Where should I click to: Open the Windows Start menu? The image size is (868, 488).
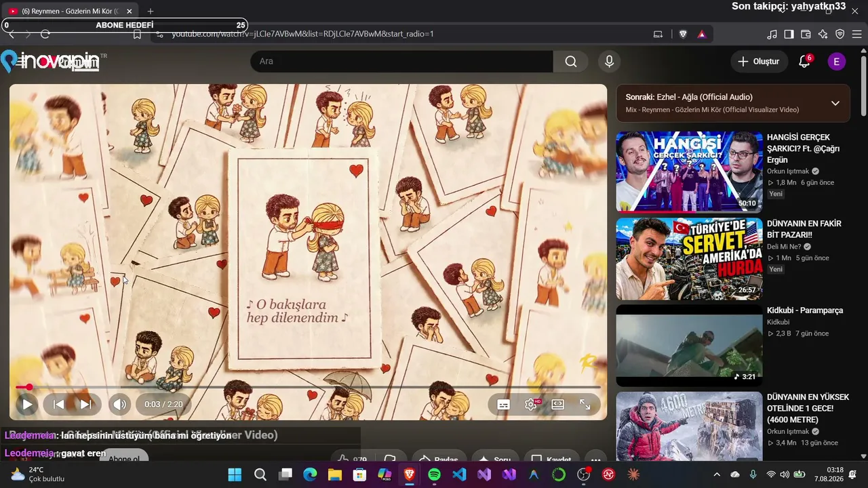point(235,474)
